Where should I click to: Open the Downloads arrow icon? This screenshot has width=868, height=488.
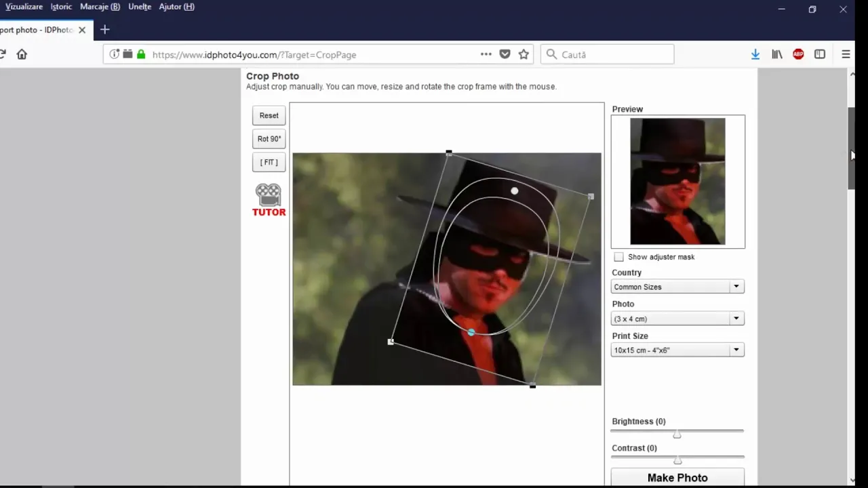[x=755, y=54]
